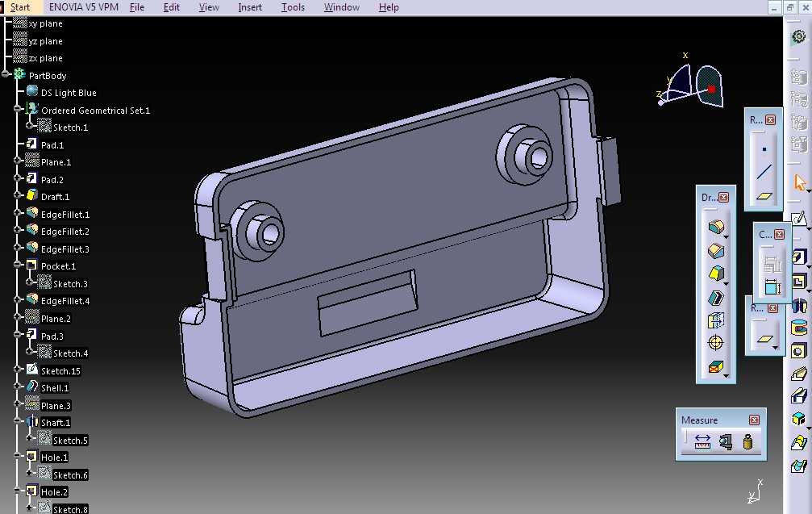
Task: Collapse the Hole.2 tree node
Action: (x=18, y=490)
